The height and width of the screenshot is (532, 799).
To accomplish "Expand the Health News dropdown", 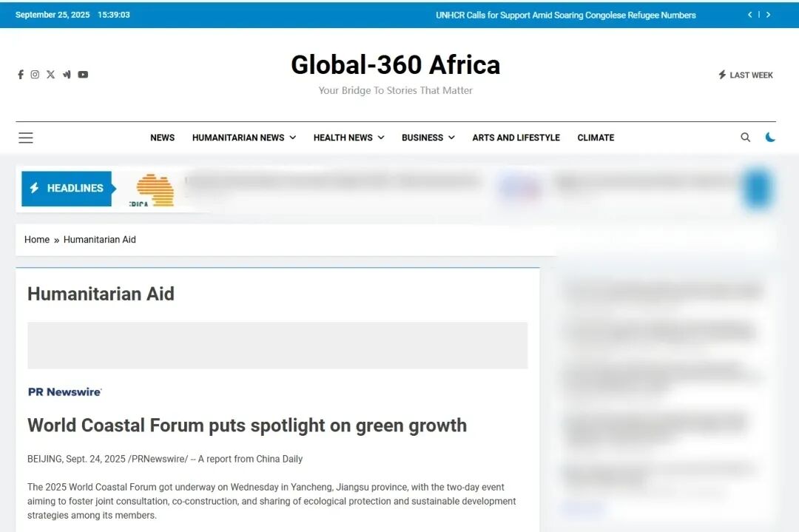I will 348,138.
